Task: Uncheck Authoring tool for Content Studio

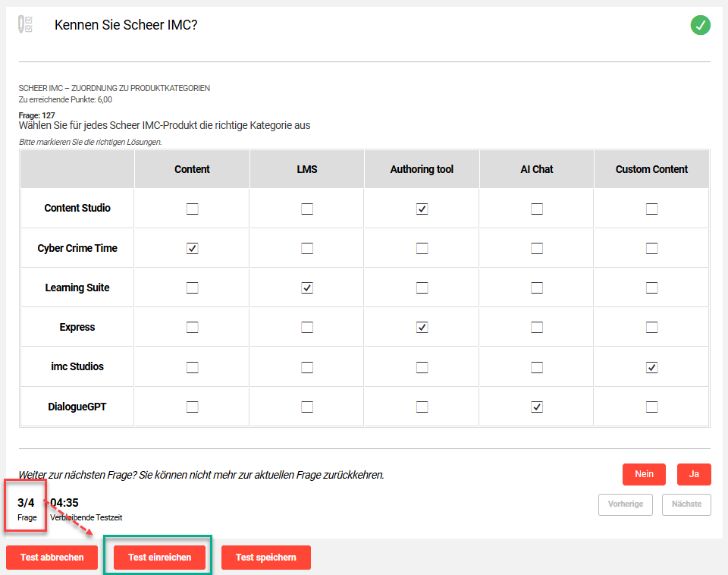Action: coord(422,209)
